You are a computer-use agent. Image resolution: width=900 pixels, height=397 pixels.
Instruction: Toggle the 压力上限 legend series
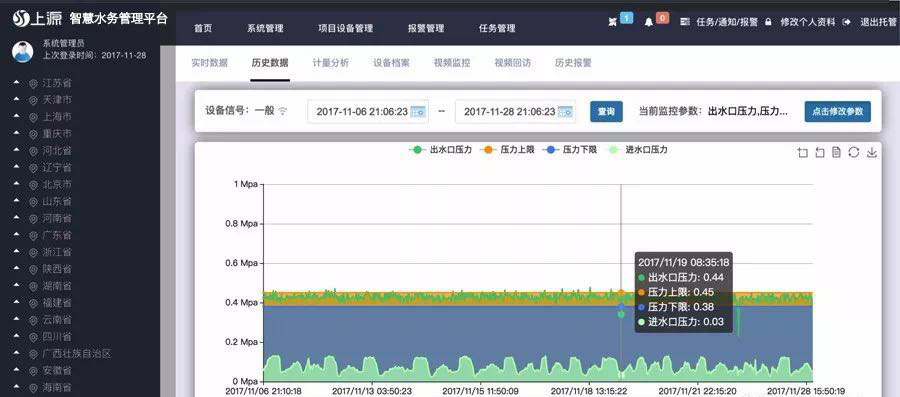tap(507, 150)
